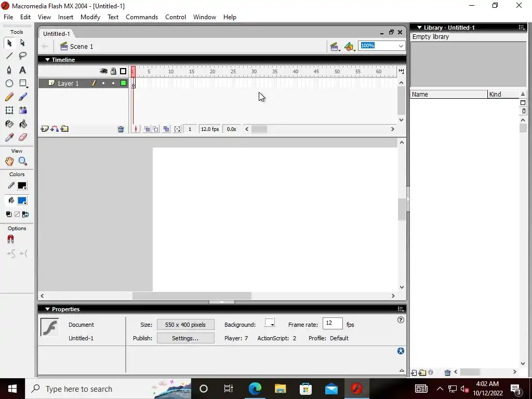The image size is (532, 399).
Task: Open the Modify menu
Action: pyautogui.click(x=90, y=17)
